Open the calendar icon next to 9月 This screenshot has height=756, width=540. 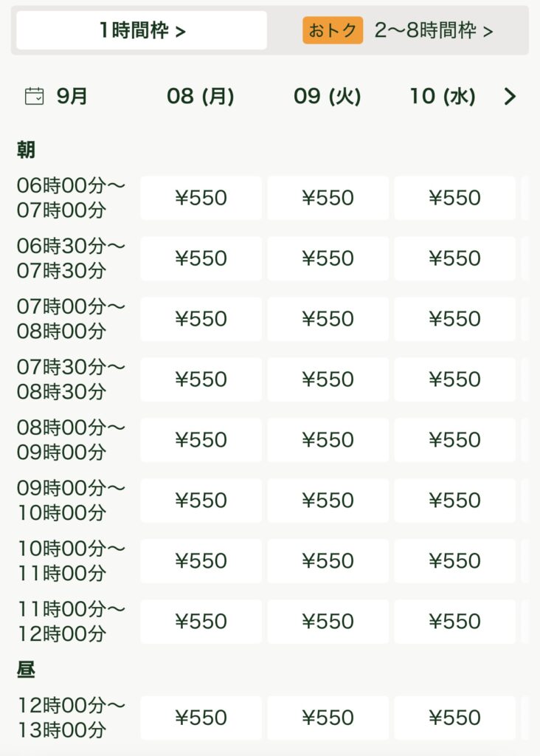tap(34, 96)
